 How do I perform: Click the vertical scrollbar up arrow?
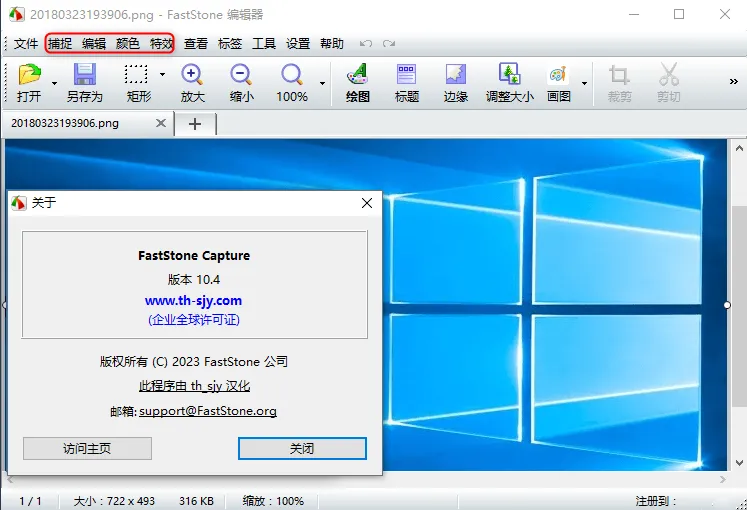(739, 149)
